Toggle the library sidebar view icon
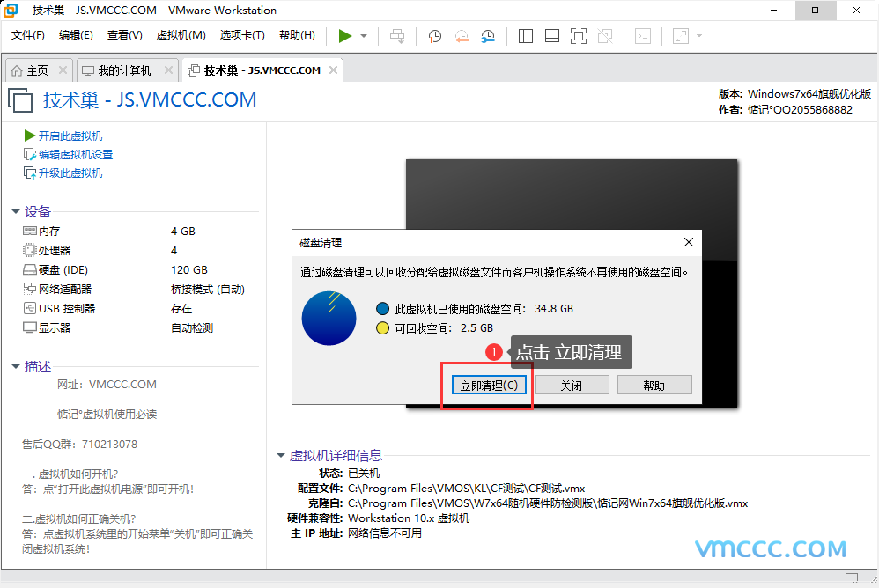 point(525,36)
